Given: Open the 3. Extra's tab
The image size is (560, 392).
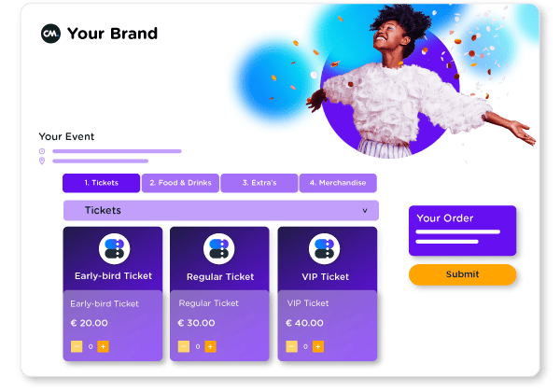Looking at the screenshot, I should pos(259,183).
